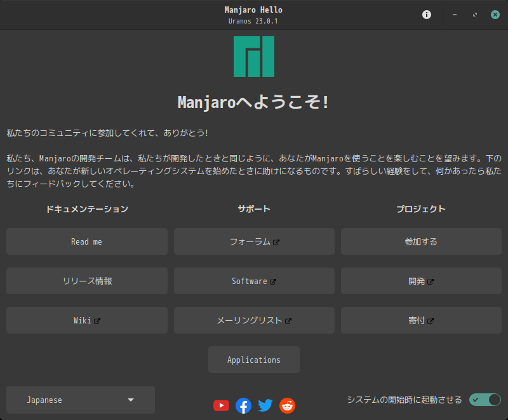Click the ドキュメンテーション column heading
Screen dimensions: 508x420
point(87,209)
